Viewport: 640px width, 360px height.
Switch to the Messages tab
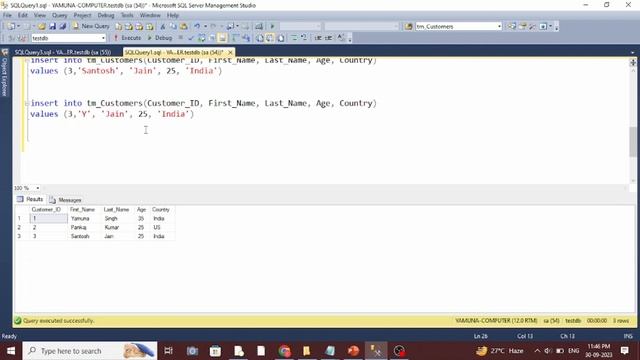pyautogui.click(x=66, y=200)
